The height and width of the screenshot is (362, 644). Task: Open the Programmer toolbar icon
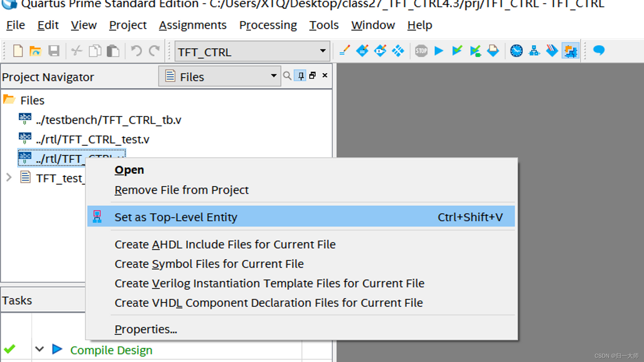(x=552, y=51)
